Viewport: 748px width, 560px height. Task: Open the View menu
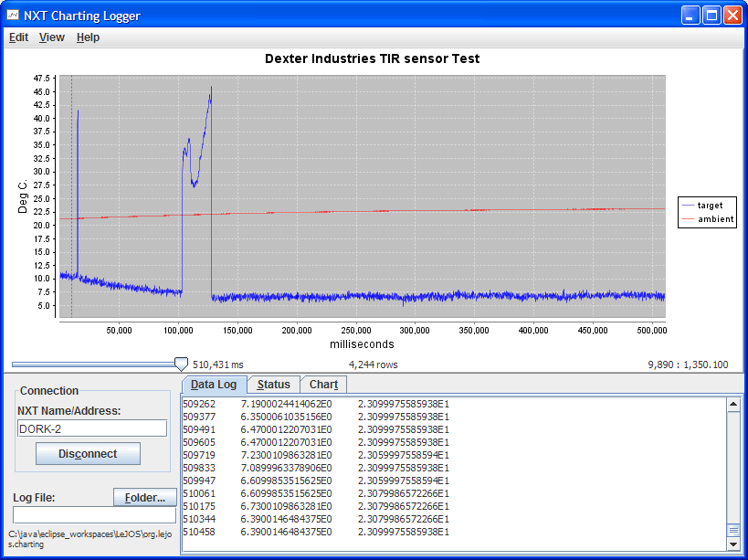[51, 37]
